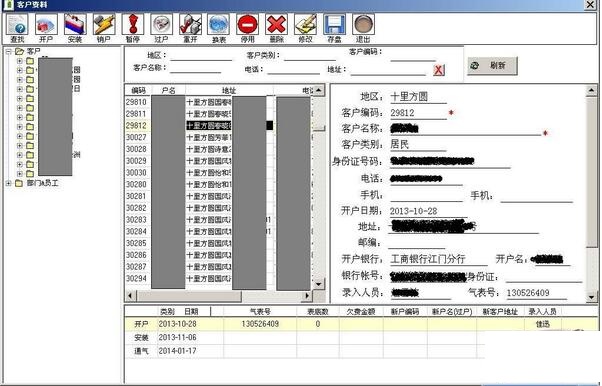The width and height of the screenshot is (602, 386).
Task: Click the 客户类别 filter input field
Action: [x=310, y=56]
